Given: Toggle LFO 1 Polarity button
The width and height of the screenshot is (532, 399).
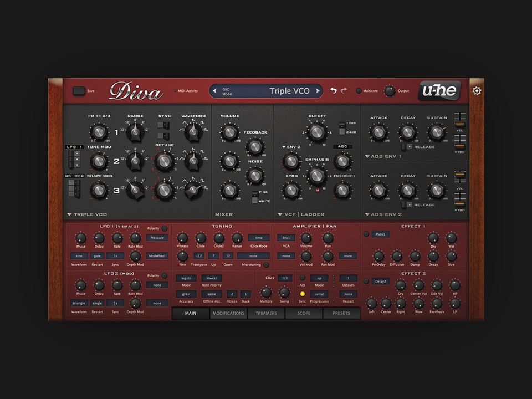Looking at the screenshot, I should click(164, 228).
